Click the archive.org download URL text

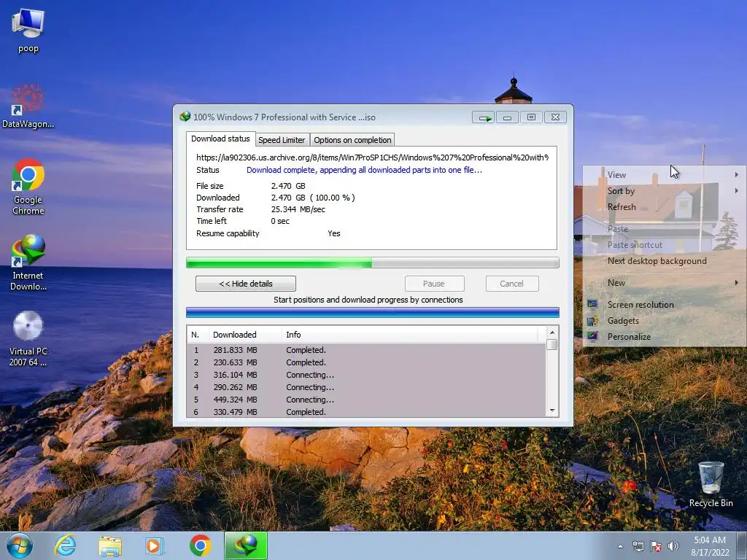[x=373, y=157]
